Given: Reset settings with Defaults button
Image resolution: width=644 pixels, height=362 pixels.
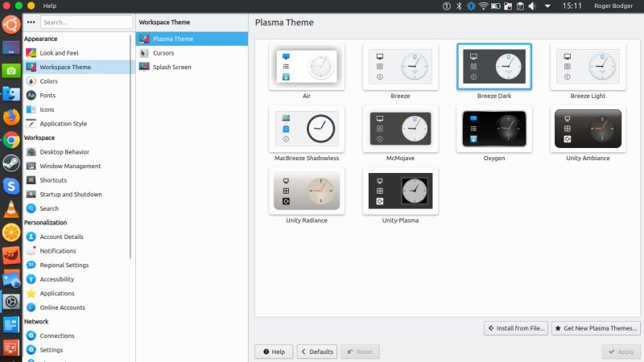Looking at the screenshot, I should pos(317,352).
